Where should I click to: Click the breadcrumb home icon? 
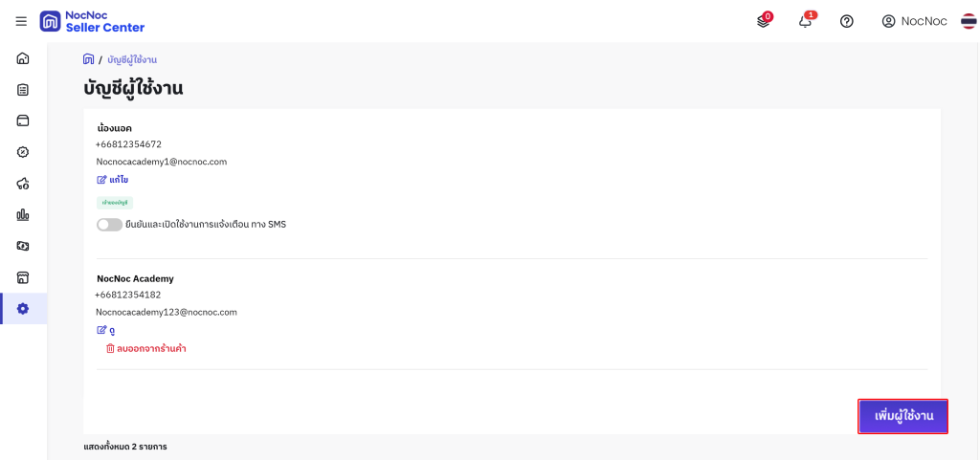point(89,59)
